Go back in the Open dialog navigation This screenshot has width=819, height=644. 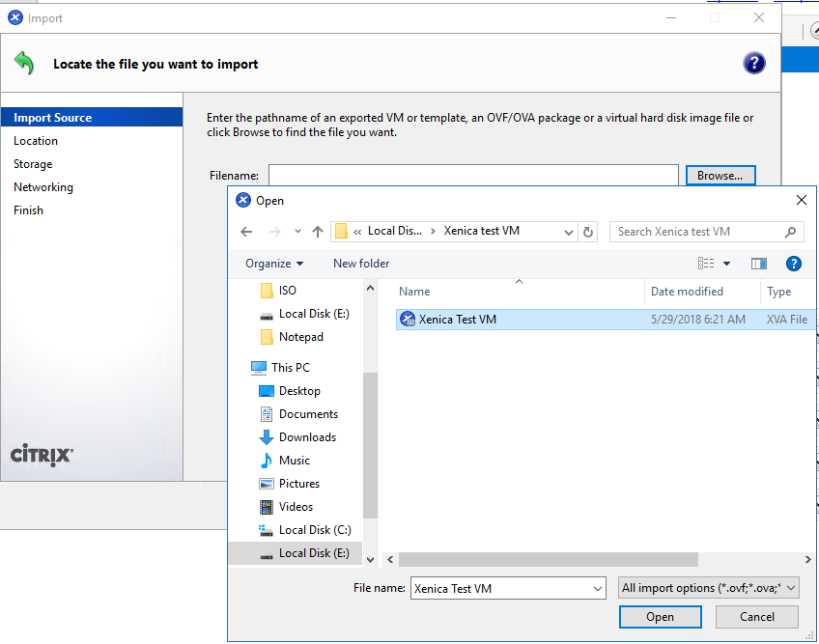click(x=246, y=232)
